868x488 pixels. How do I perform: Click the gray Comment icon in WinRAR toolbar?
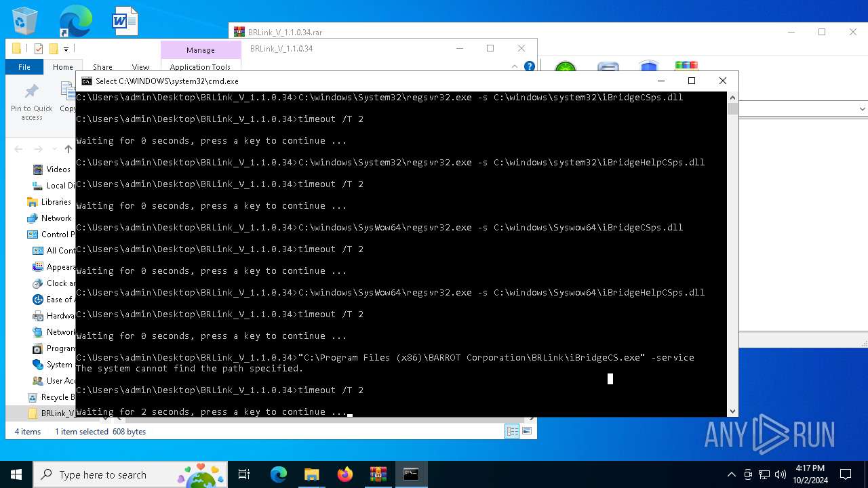(608, 68)
